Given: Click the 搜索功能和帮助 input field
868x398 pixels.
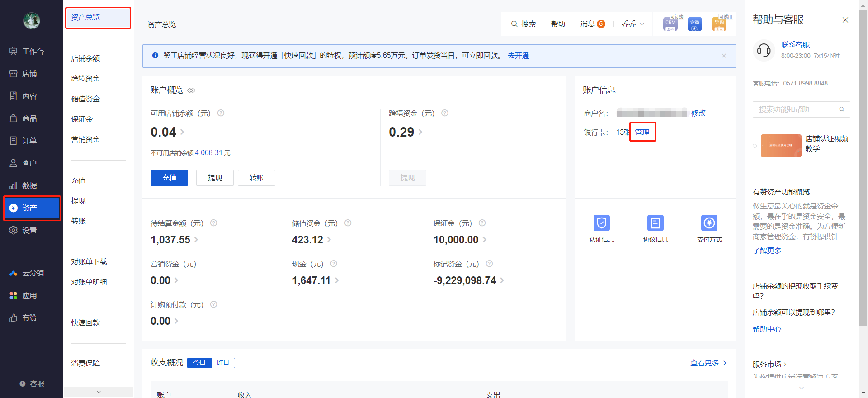Looking at the screenshot, I should click(x=801, y=109).
